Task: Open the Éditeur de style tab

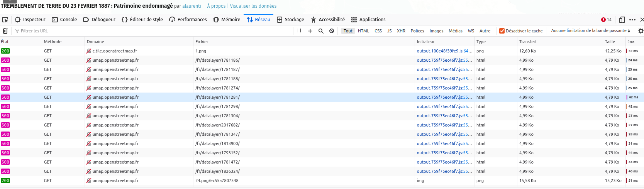Action: (142, 20)
